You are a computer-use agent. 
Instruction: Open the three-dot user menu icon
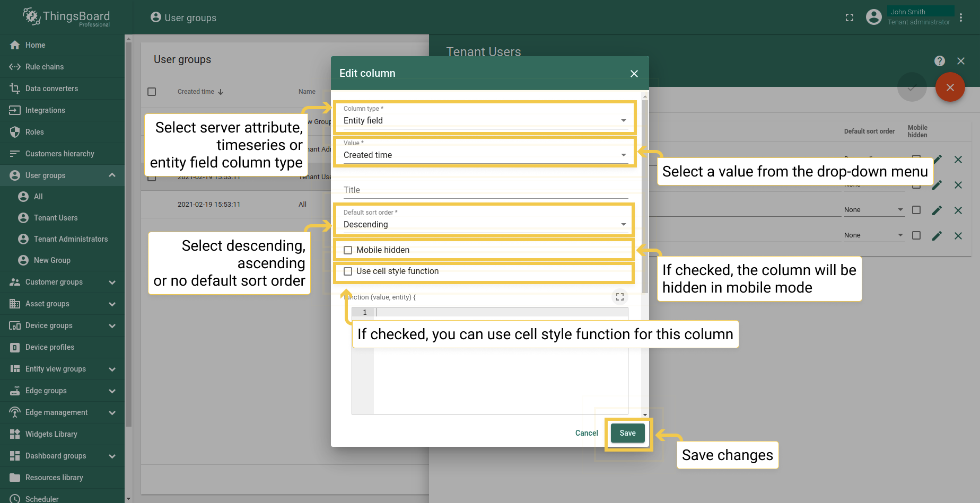pyautogui.click(x=961, y=17)
